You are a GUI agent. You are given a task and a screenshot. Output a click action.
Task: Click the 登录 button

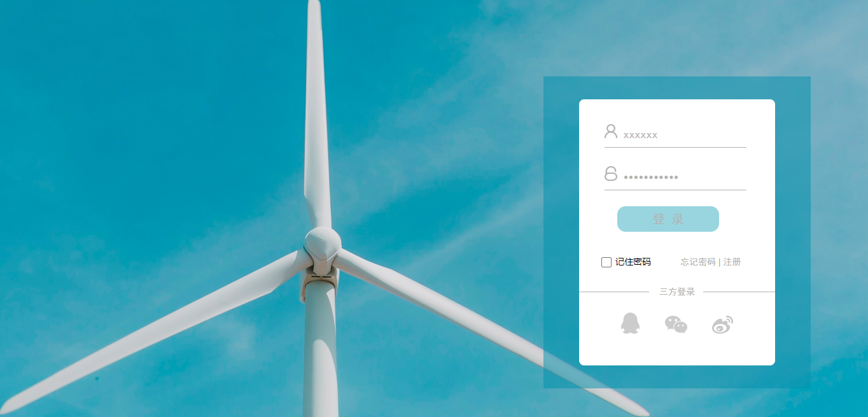click(668, 219)
